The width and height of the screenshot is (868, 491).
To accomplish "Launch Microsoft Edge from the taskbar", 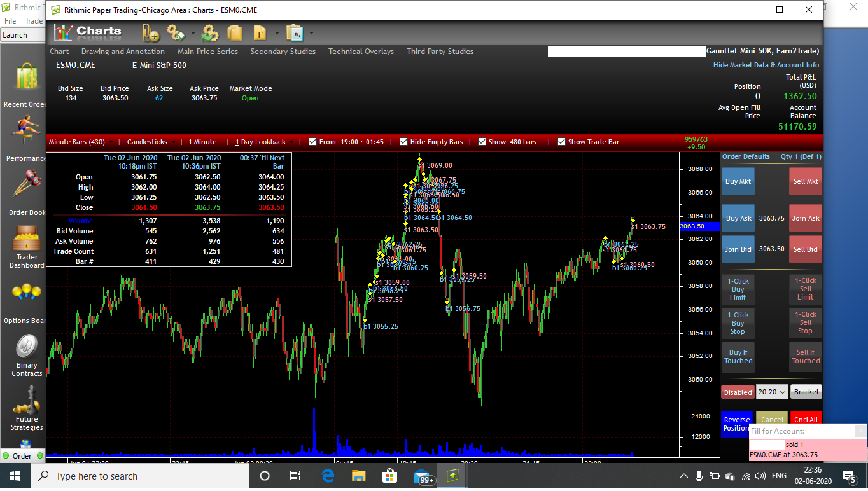I will [328, 476].
